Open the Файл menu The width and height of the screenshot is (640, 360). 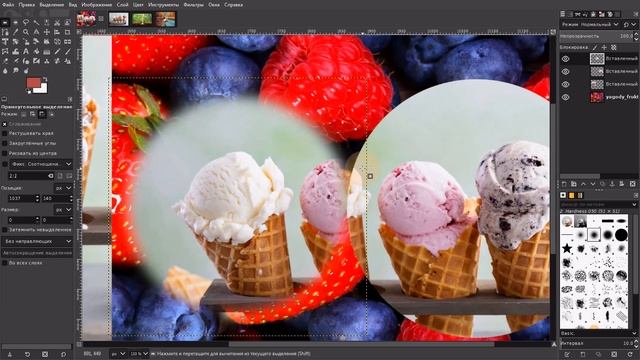(8, 5)
